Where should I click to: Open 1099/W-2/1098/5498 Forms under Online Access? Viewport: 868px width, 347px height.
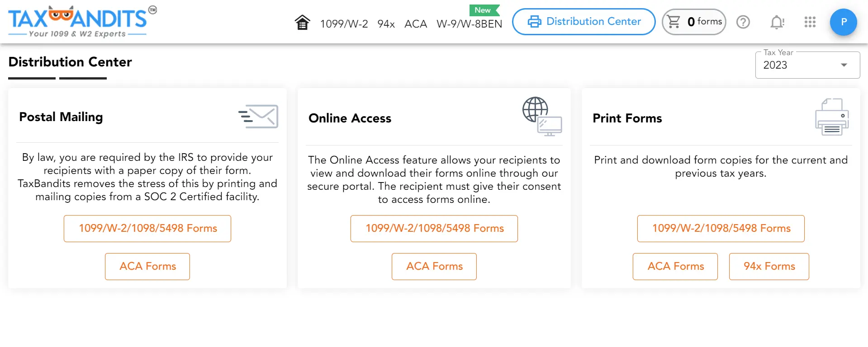pos(434,229)
